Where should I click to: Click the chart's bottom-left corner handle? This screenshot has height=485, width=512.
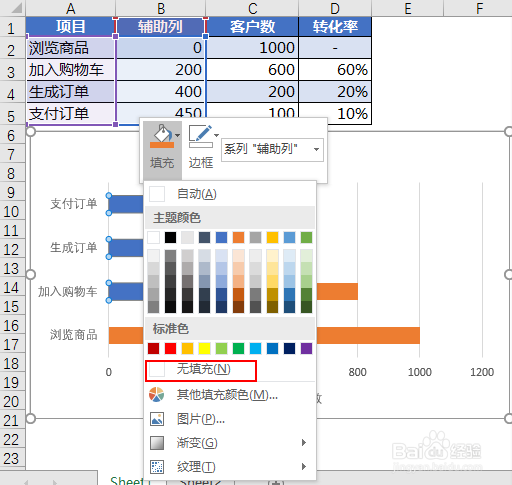coord(30,418)
